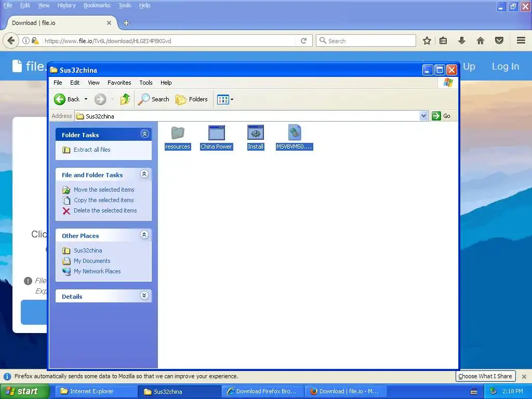The image size is (532, 399).
Task: Open the File menu in Sus32china window
Action: (x=58, y=83)
